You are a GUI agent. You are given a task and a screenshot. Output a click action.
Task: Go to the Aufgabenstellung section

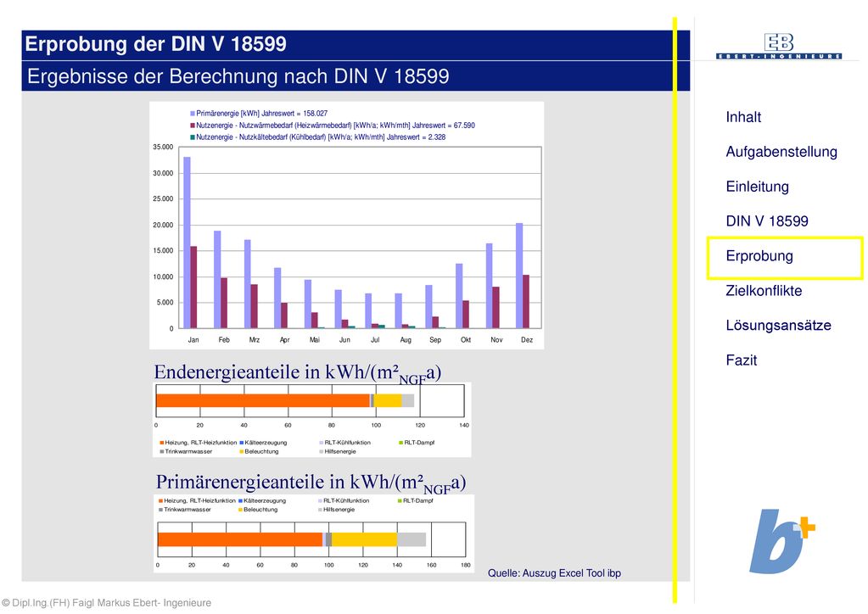tap(781, 152)
